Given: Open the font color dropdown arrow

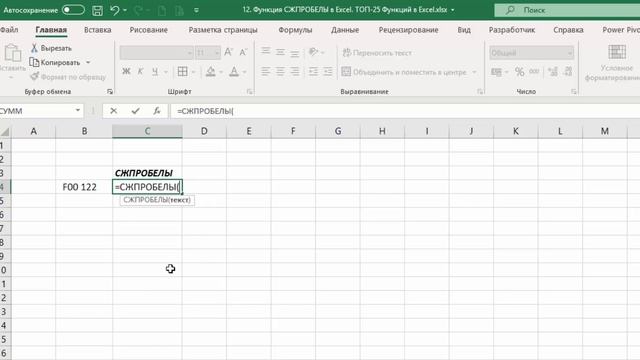Looking at the screenshot, I should click(x=244, y=72).
